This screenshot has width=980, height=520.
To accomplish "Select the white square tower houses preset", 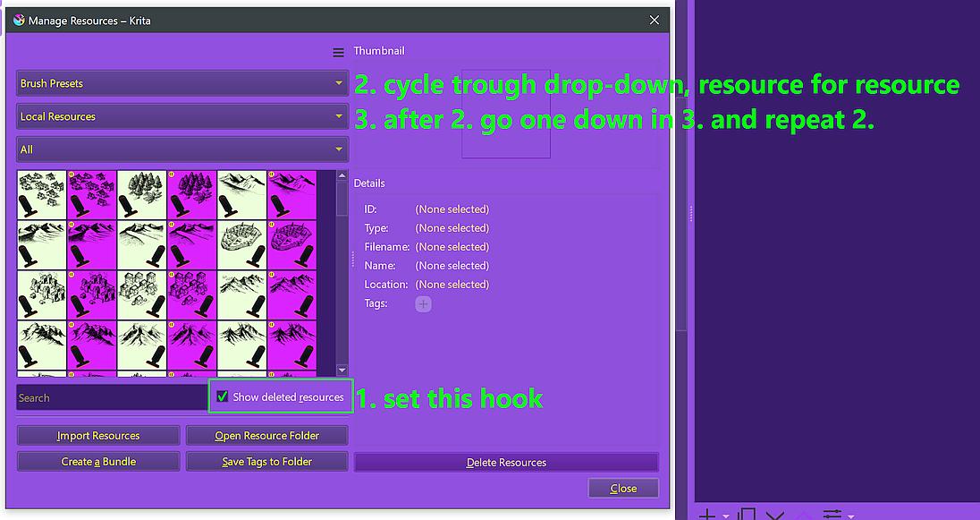I will point(142,294).
